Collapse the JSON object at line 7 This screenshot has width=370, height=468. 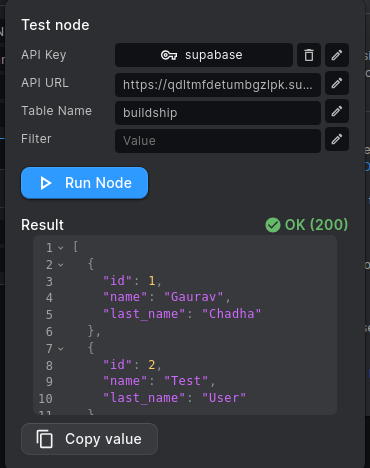pyautogui.click(x=61, y=349)
